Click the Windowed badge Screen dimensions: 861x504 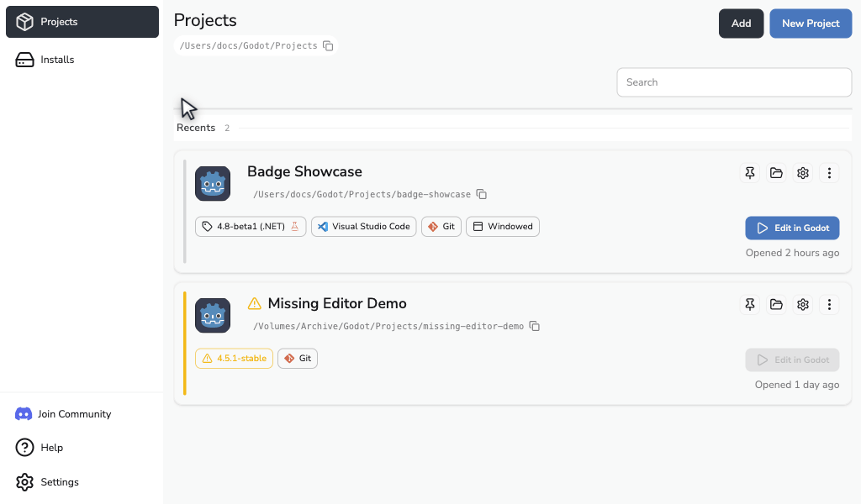pyautogui.click(x=503, y=227)
